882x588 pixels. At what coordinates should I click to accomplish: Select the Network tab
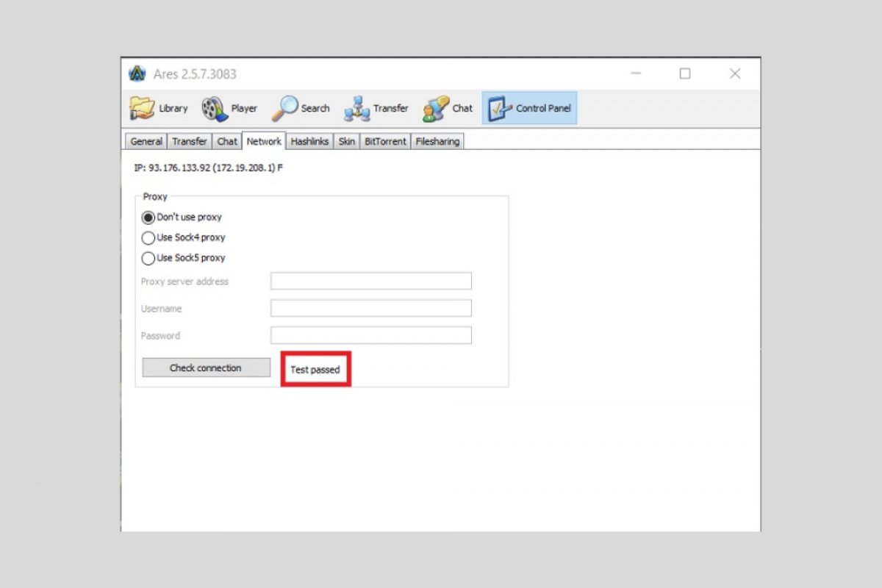pos(264,140)
